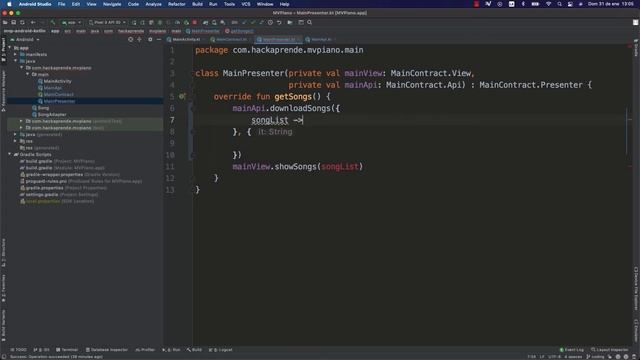Collapse the java folder

pos(16,61)
